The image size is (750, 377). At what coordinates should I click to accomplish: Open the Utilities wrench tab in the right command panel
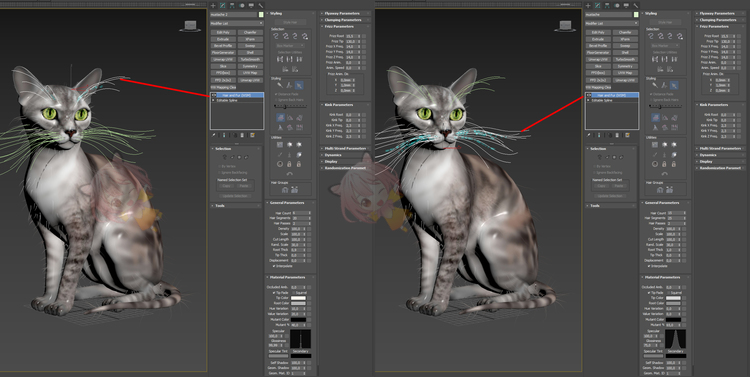pyautogui.click(x=636, y=5)
